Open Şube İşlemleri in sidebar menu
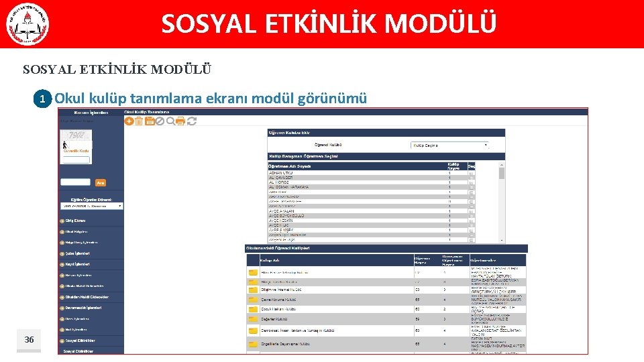 tap(77, 253)
